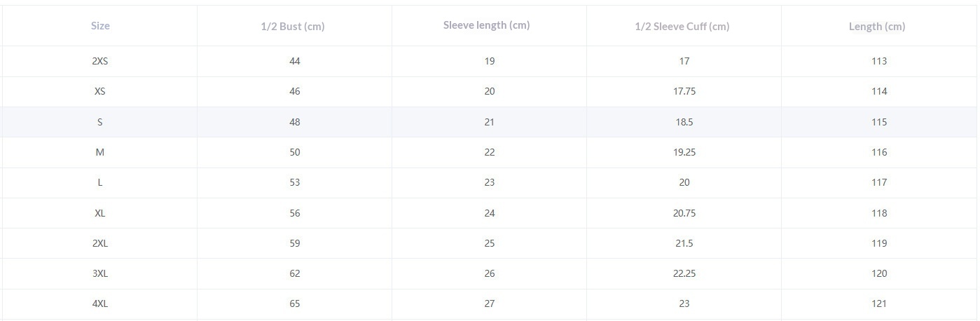Click the Length (cm) column header

pos(876,27)
